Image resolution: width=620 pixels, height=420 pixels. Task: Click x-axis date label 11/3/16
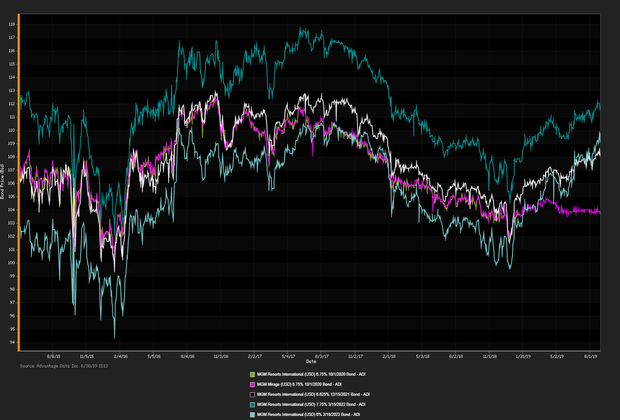pos(221,356)
